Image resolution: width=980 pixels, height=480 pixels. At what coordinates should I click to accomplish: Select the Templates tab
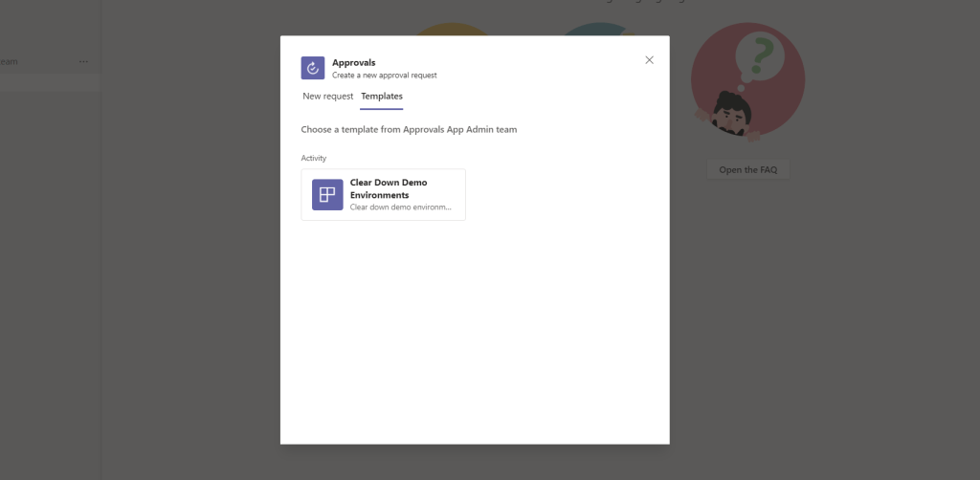382,97
